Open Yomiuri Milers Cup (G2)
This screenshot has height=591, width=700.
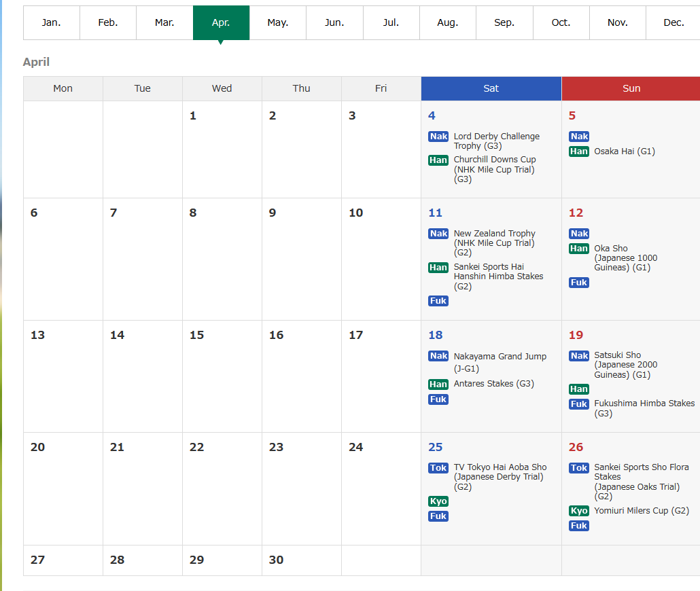[x=642, y=511]
